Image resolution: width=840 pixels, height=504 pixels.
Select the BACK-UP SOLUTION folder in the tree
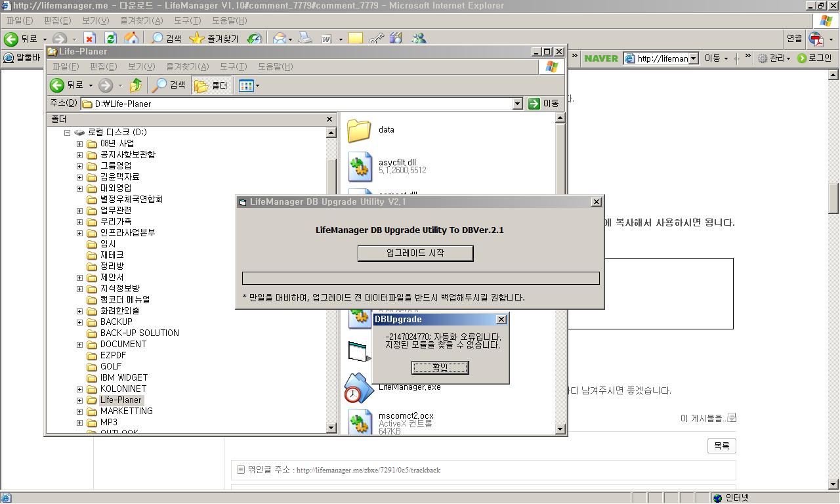pyautogui.click(x=139, y=333)
